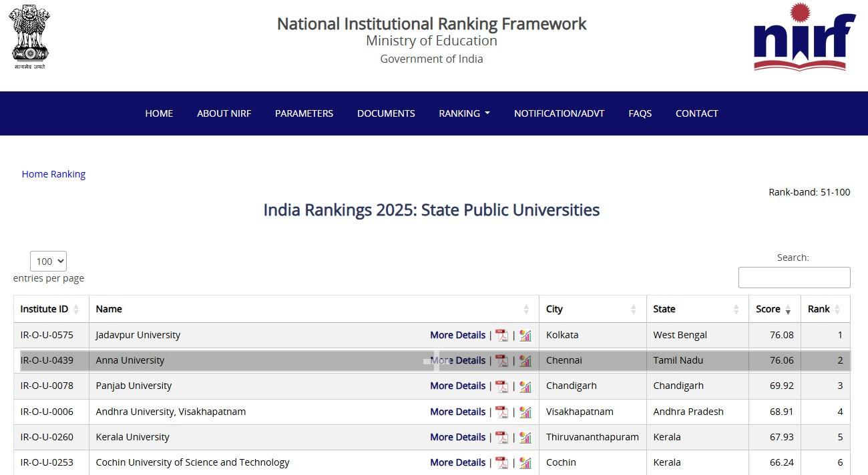Click More Details for Cochin University
Image resolution: width=868 pixels, height=475 pixels.
457,462
